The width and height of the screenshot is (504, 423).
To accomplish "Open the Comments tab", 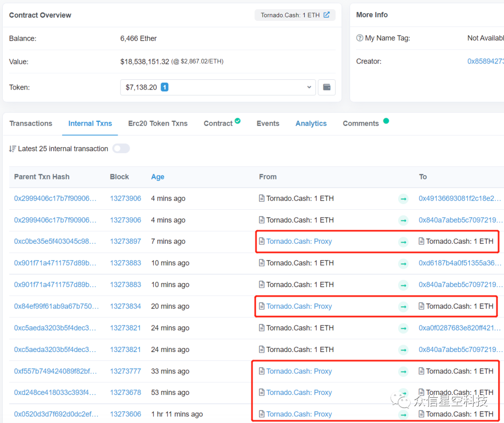I will tap(361, 124).
